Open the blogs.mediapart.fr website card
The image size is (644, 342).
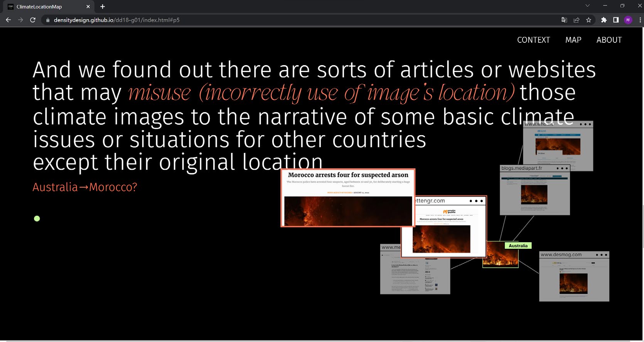[x=534, y=190]
